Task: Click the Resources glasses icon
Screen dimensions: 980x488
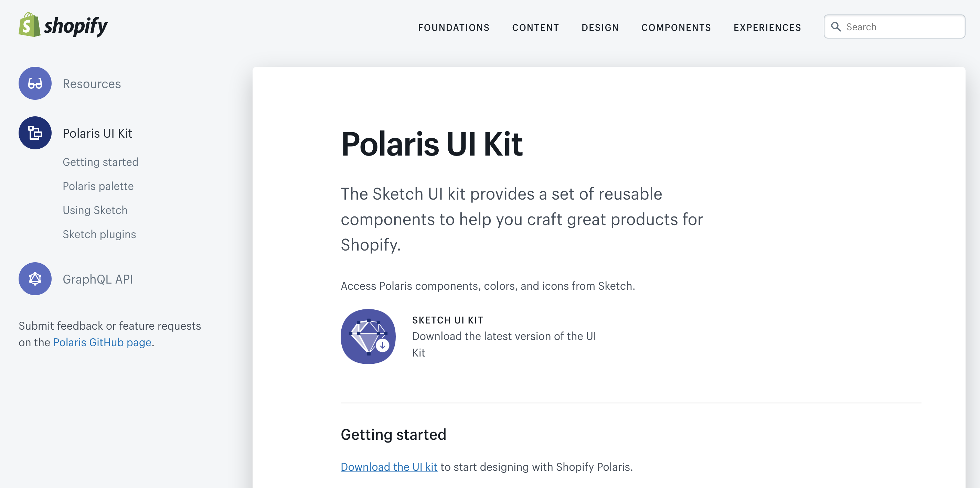Action: pos(35,83)
